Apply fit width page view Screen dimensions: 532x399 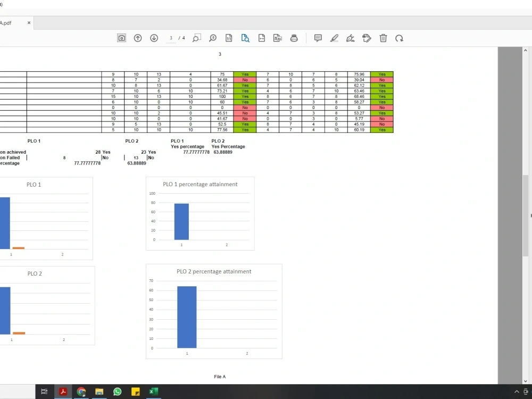coord(262,38)
